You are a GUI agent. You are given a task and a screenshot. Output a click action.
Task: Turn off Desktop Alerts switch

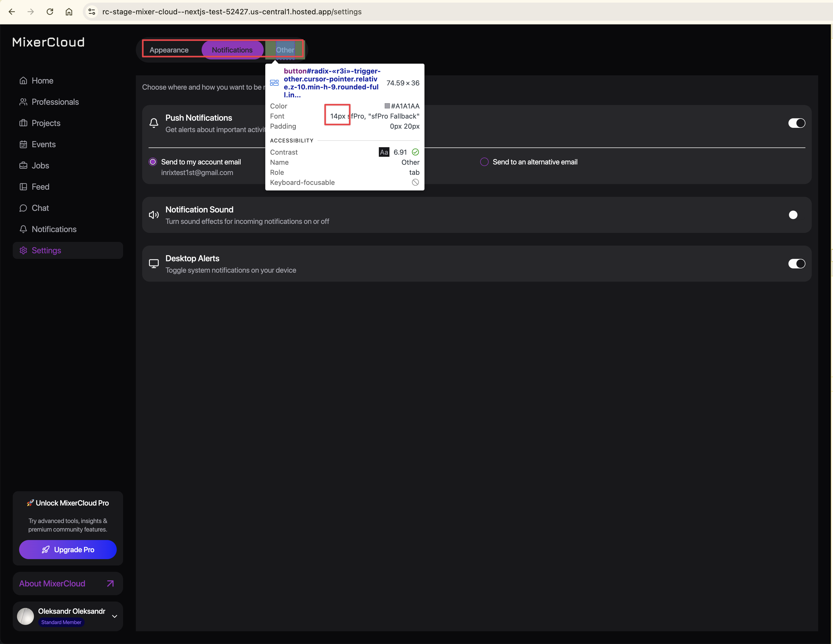point(796,264)
